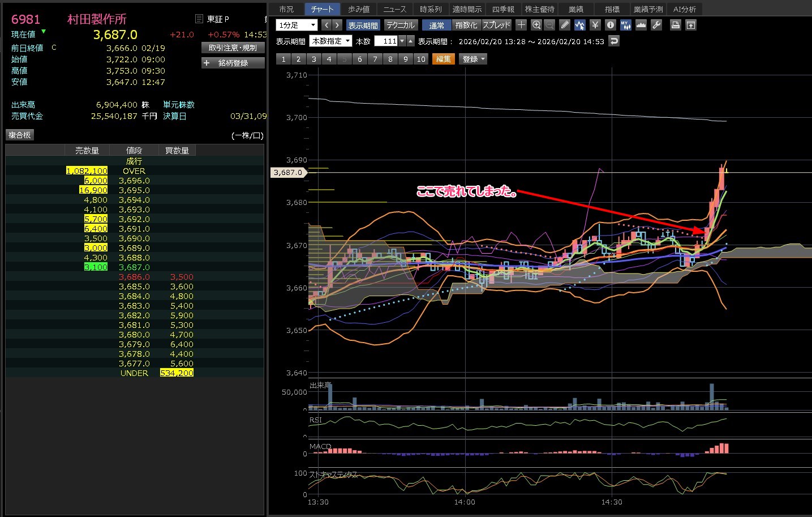Screen dimensions: 812x517
Task: Click the info circle icon in toolbar
Action: point(610,25)
